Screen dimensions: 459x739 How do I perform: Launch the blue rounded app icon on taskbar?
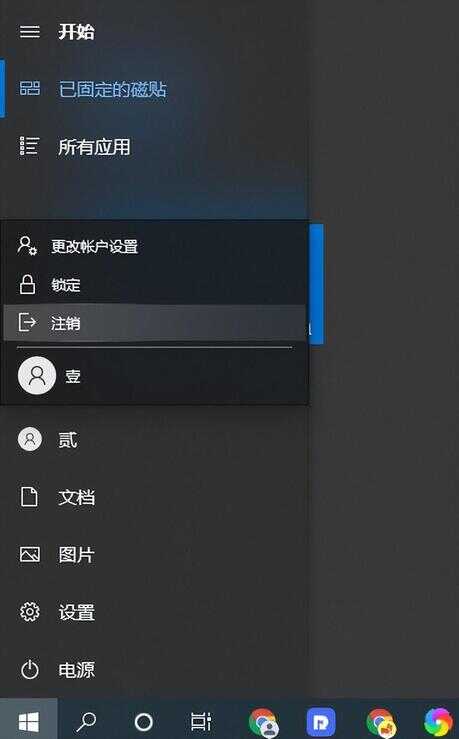[x=321, y=722]
